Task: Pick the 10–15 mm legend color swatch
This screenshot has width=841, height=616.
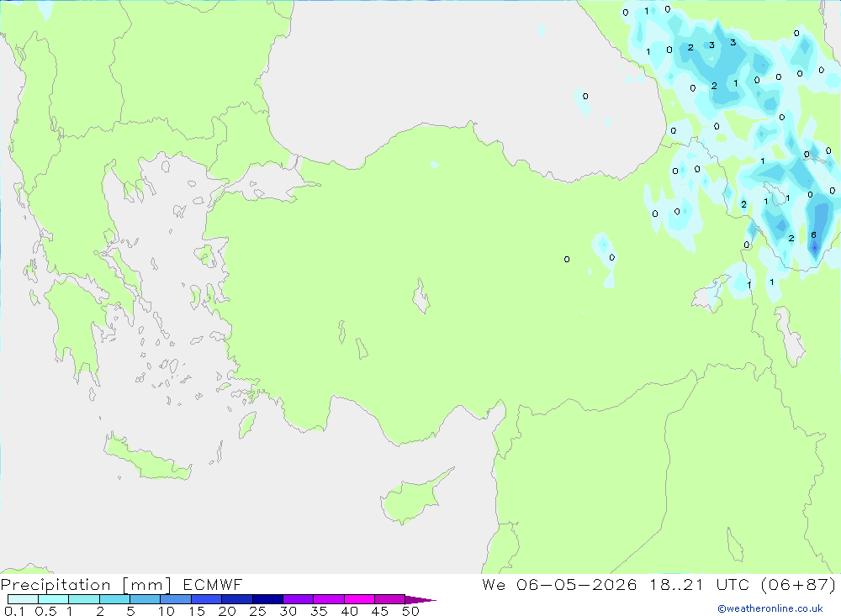Action: 176,599
